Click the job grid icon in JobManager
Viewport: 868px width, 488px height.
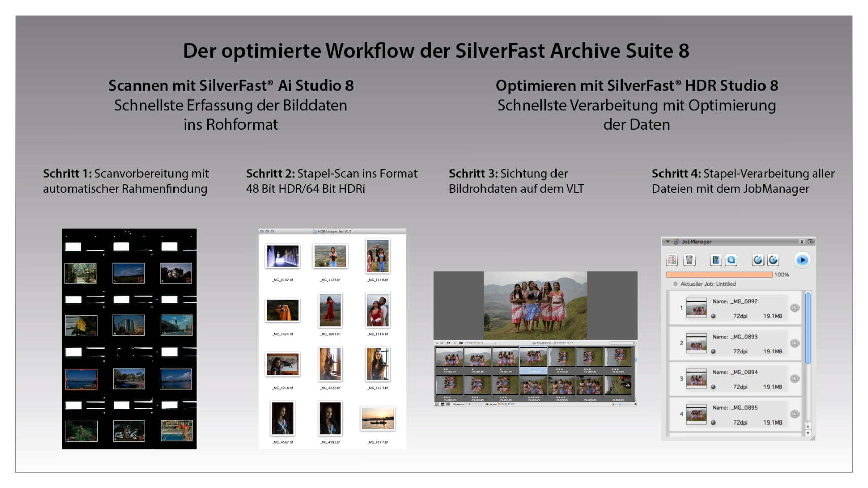pyautogui.click(x=672, y=260)
